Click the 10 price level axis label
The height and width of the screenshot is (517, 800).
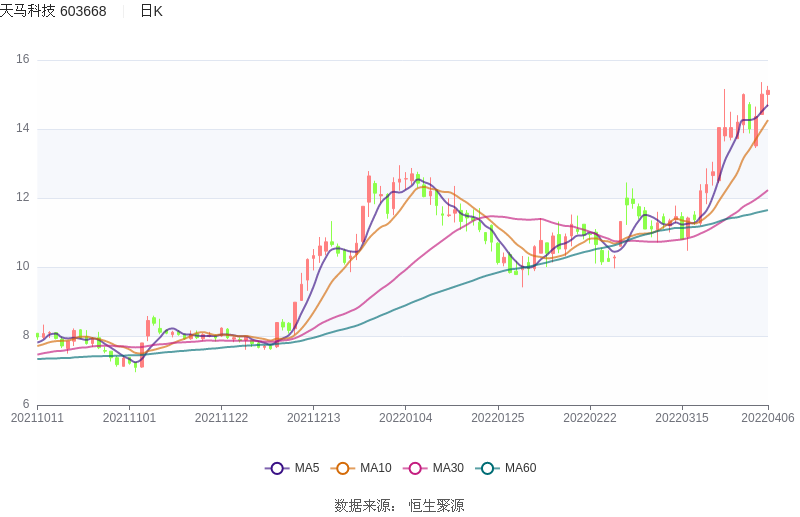(23, 267)
